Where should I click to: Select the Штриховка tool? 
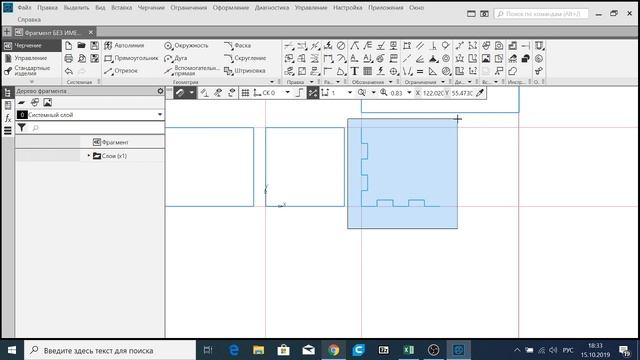[245, 71]
